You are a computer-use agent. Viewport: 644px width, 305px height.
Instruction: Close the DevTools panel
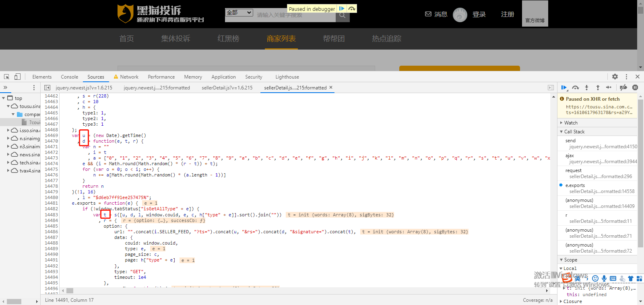pos(638,77)
